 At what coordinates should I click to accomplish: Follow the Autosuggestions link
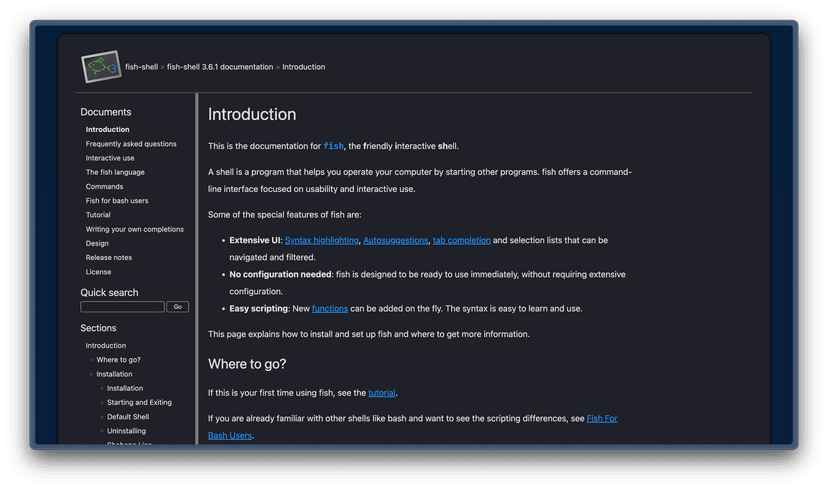coord(395,240)
